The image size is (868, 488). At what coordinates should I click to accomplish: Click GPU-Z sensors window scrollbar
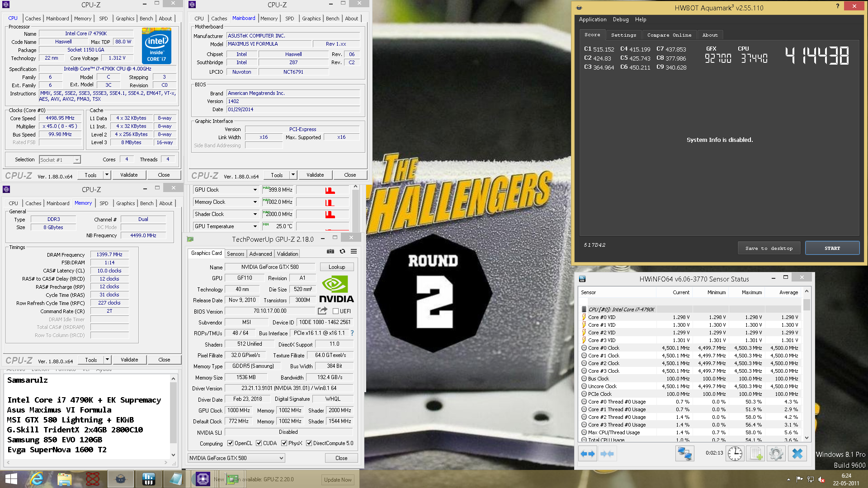[355, 208]
